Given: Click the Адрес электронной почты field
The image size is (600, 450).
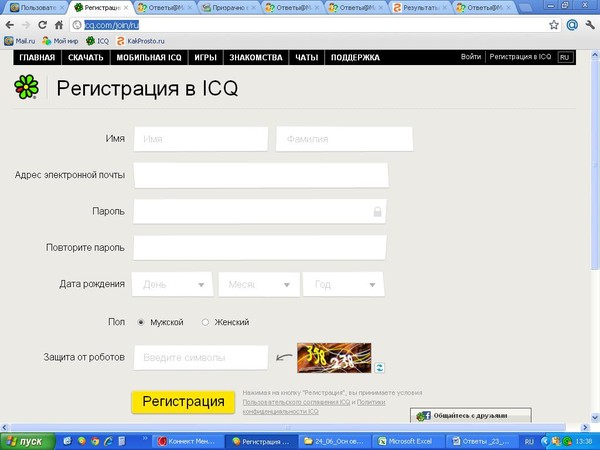Looking at the screenshot, I should [x=261, y=175].
